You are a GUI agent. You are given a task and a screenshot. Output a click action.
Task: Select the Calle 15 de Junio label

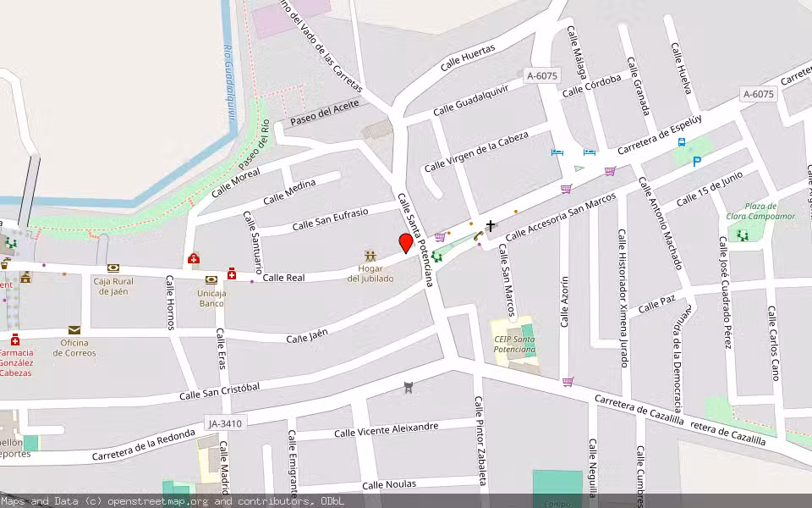(x=710, y=189)
